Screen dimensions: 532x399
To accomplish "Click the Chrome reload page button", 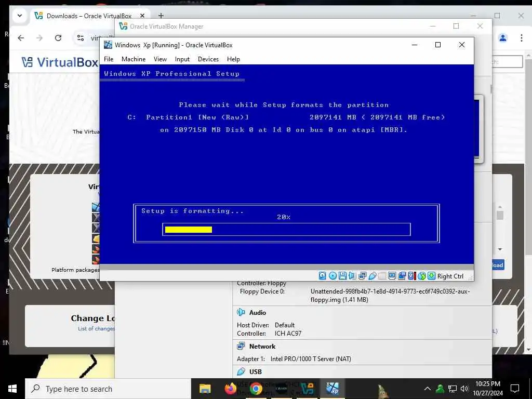I will (x=58, y=37).
